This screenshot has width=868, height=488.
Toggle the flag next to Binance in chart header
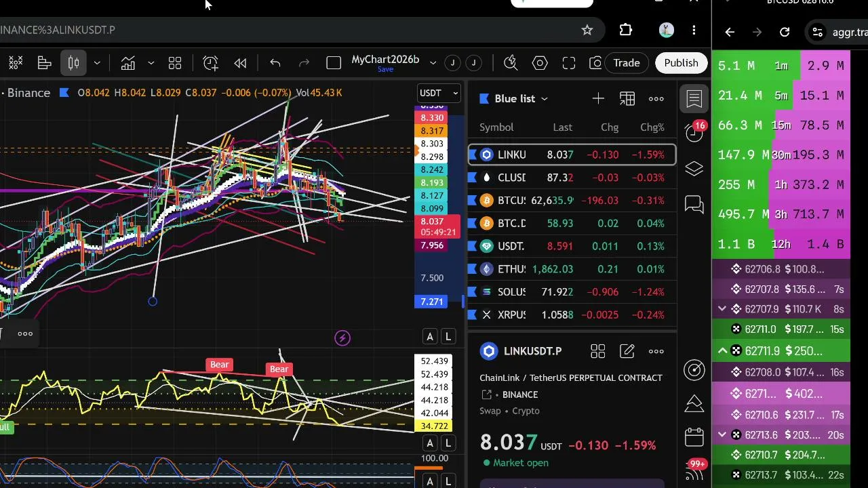(x=64, y=93)
